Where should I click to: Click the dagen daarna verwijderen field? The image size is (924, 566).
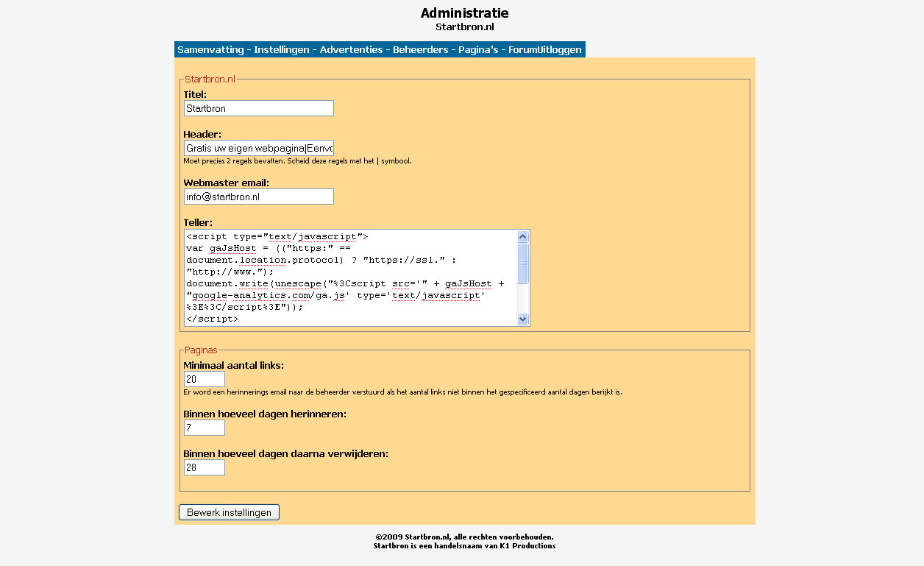204,467
